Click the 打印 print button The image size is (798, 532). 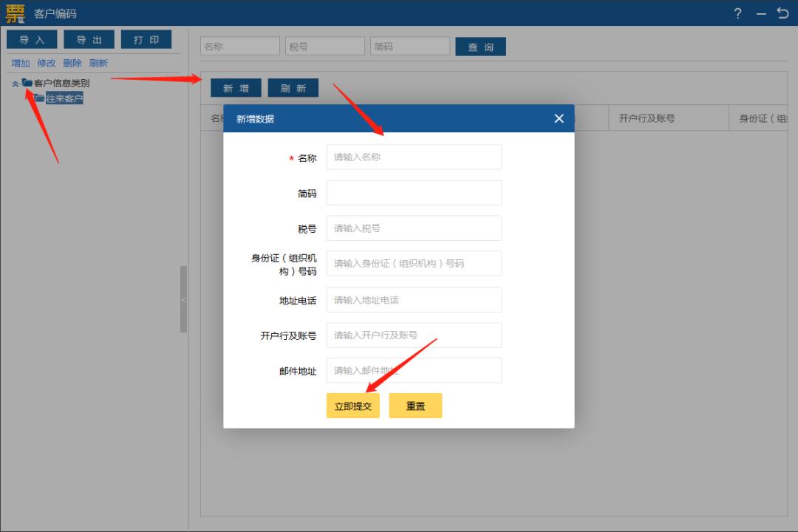tap(146, 39)
